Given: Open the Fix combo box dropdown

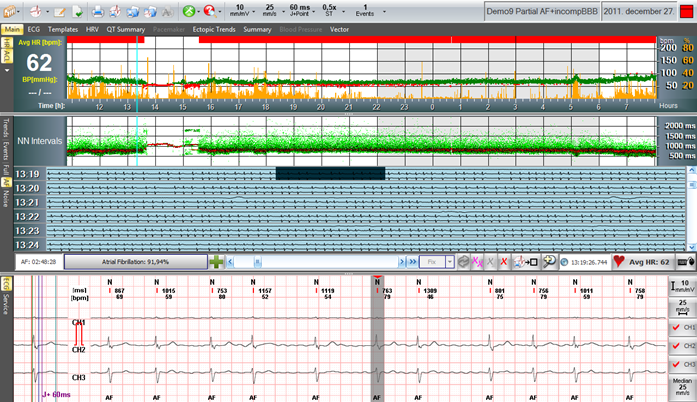Looking at the screenshot, I should (450, 262).
